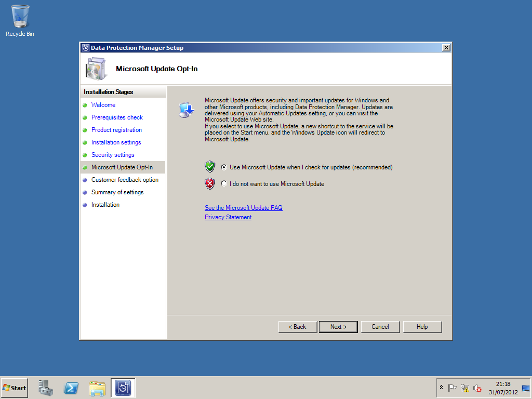Image resolution: width=532 pixels, height=399 pixels.
Task: Open the Action Center flag icon
Action: [452, 388]
